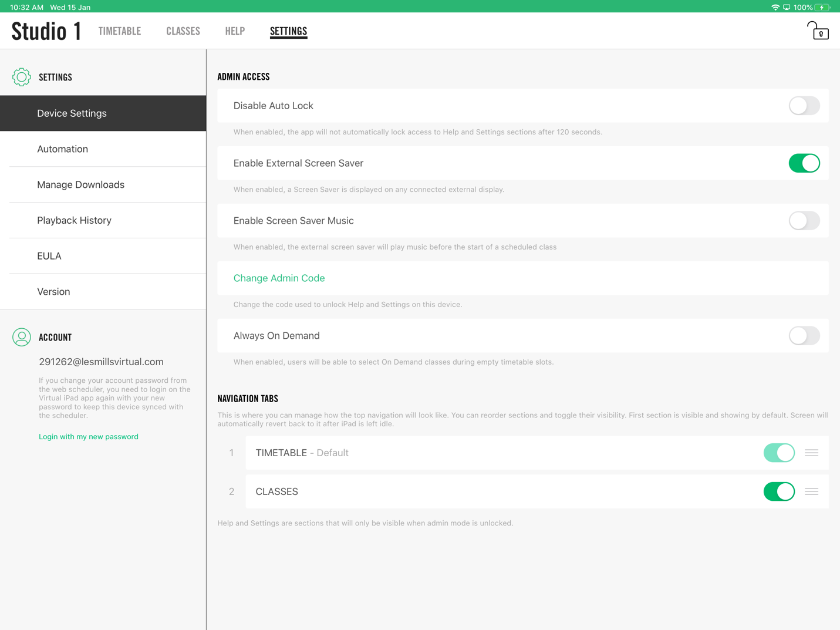
Task: Click the NAVIGATION TABS heading
Action: click(248, 399)
